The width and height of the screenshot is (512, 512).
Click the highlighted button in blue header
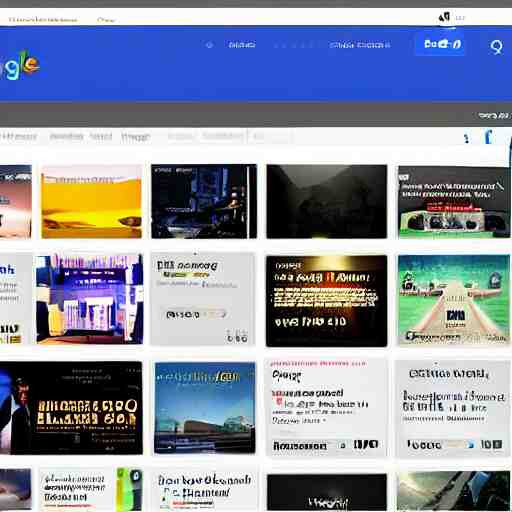click(440, 44)
